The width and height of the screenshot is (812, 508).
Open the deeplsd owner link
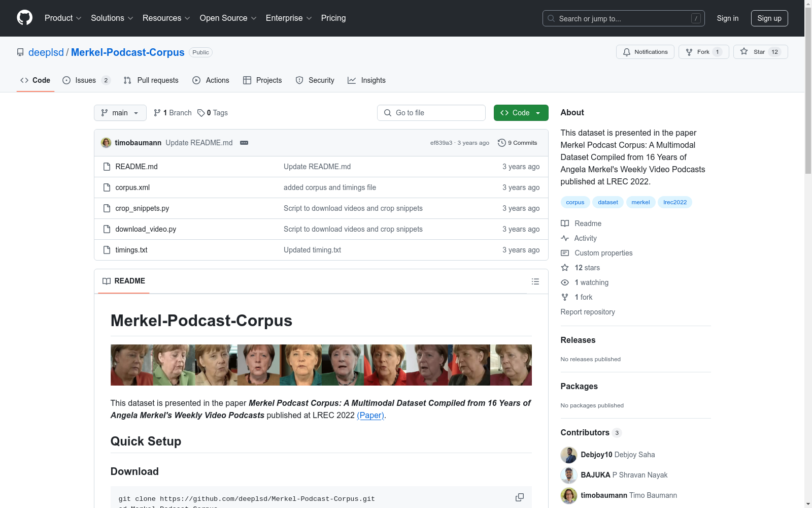[x=46, y=52]
